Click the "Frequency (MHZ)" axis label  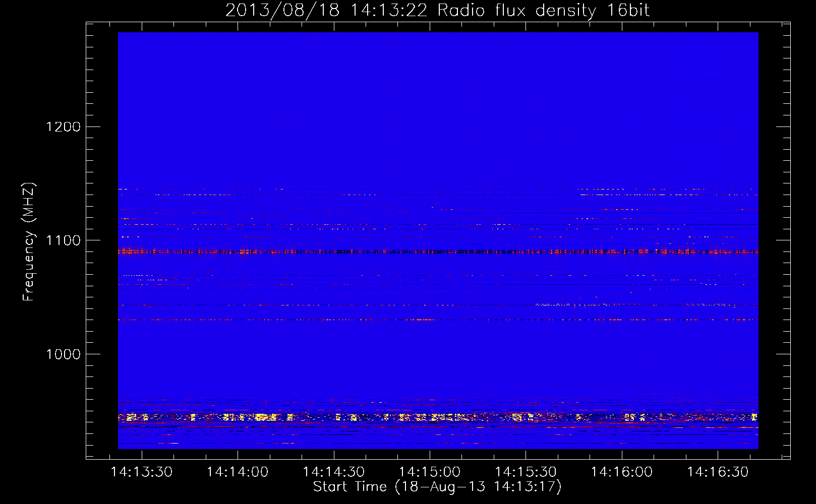(x=29, y=242)
